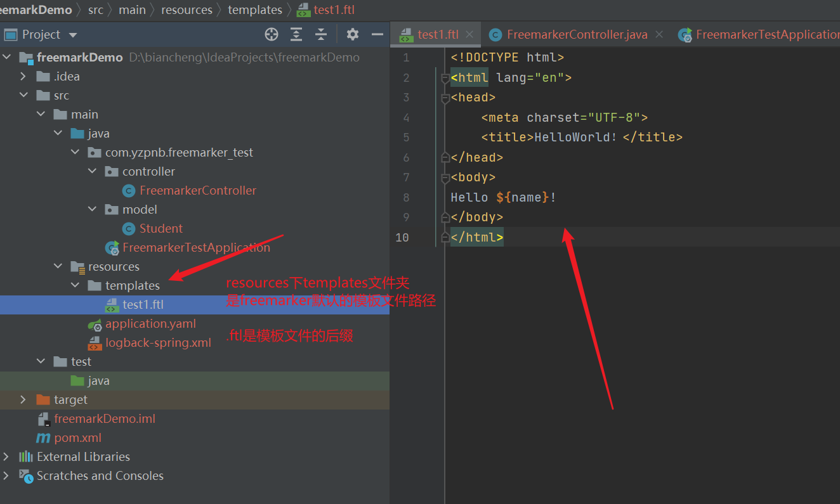Open the Project view dropdown
Viewport: 840px width, 504px height.
pos(72,35)
